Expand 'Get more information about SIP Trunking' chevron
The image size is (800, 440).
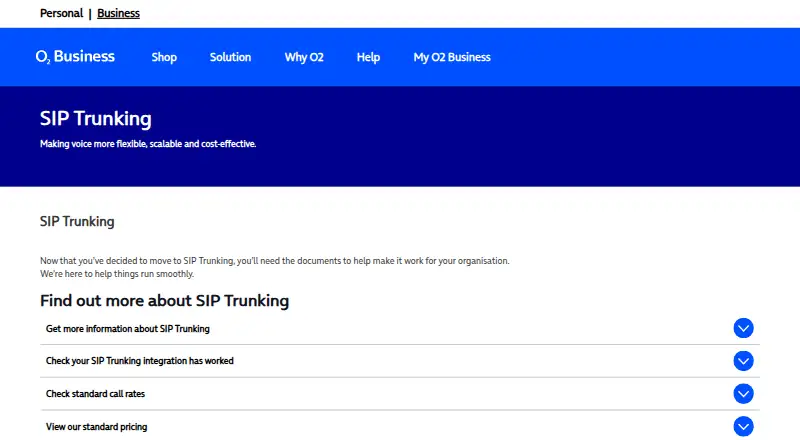point(743,328)
